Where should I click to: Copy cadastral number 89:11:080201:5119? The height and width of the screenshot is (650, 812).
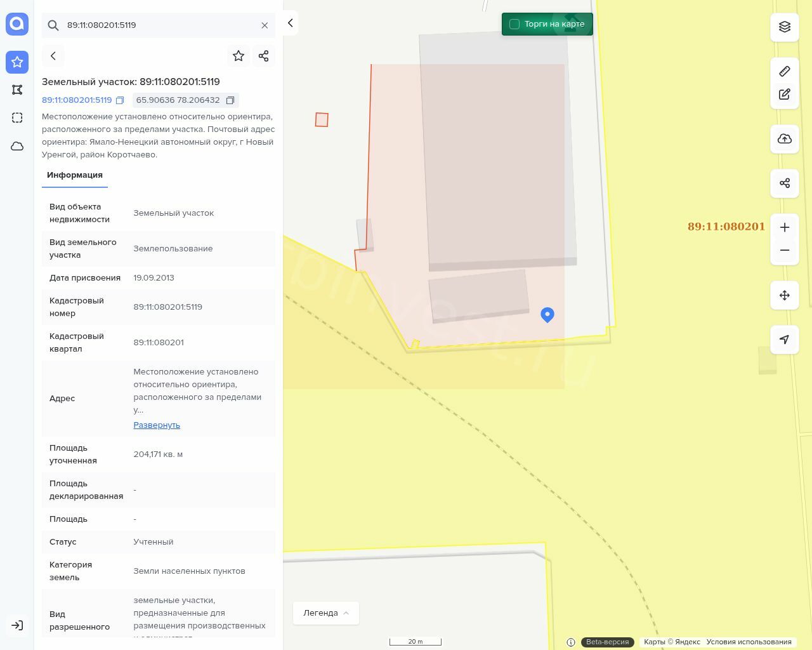(120, 100)
